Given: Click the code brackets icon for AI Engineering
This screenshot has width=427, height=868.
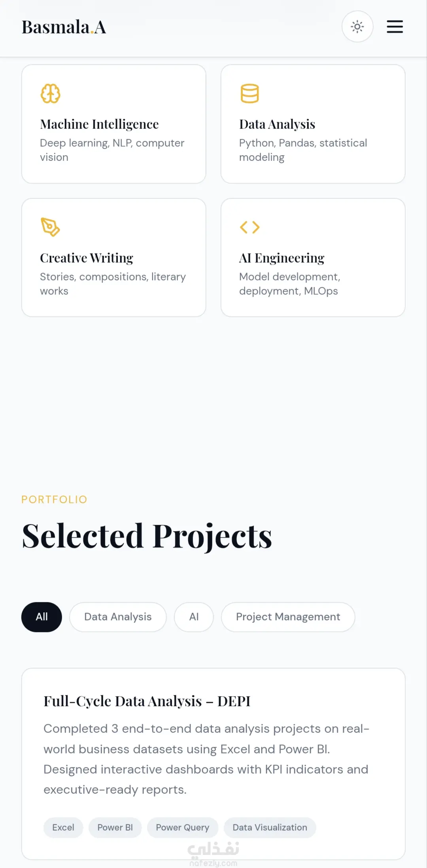Looking at the screenshot, I should [250, 227].
